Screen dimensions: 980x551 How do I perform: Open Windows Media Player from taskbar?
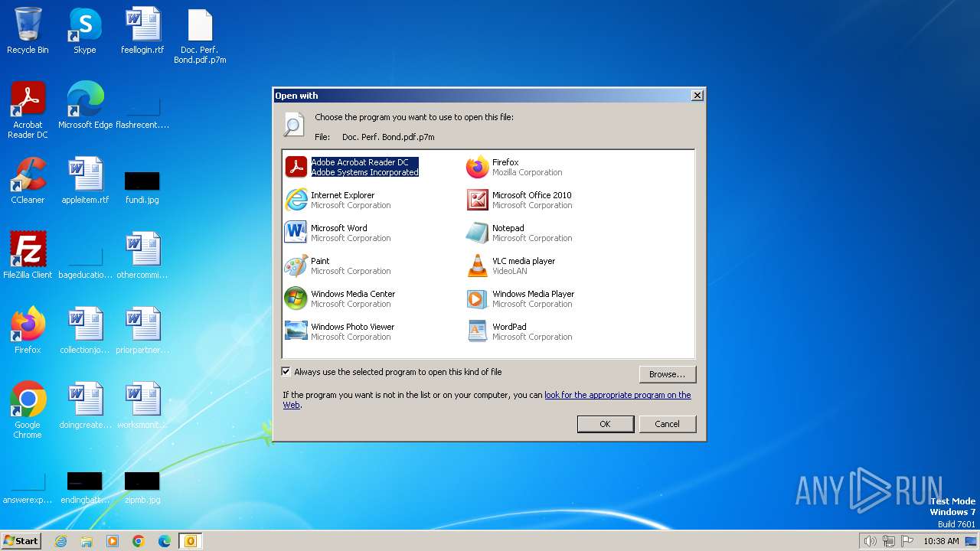pyautogui.click(x=113, y=541)
